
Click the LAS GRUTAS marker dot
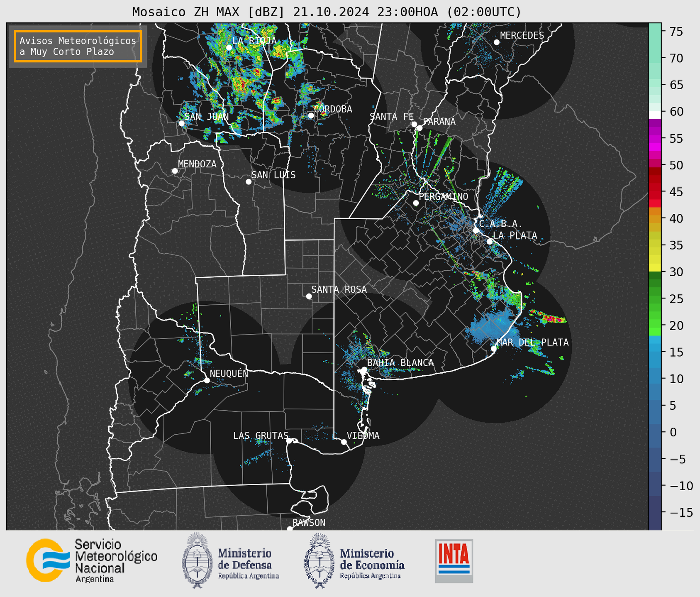pyautogui.click(x=289, y=441)
